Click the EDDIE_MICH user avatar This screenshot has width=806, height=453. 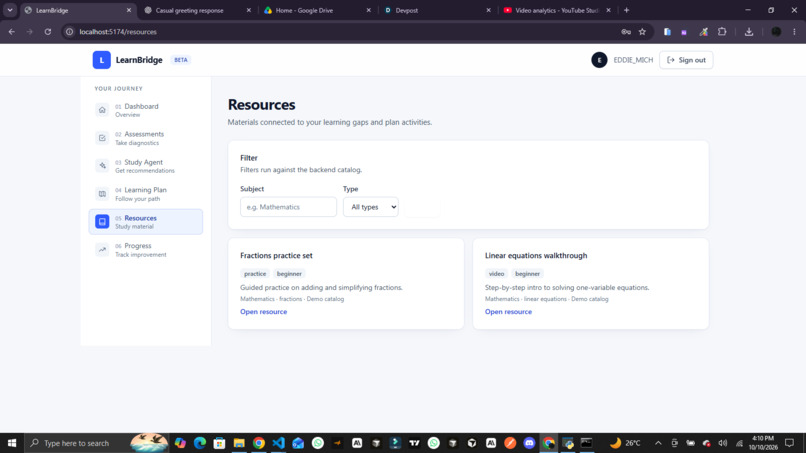pos(599,60)
